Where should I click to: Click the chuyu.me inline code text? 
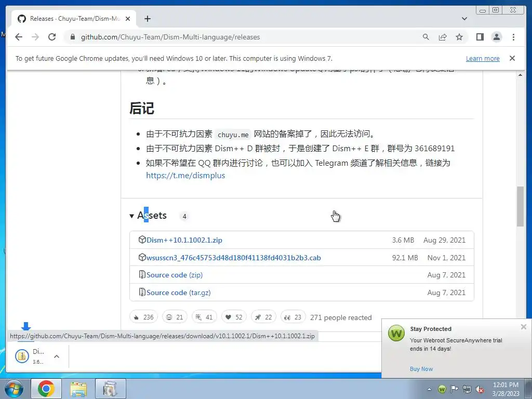[233, 135]
